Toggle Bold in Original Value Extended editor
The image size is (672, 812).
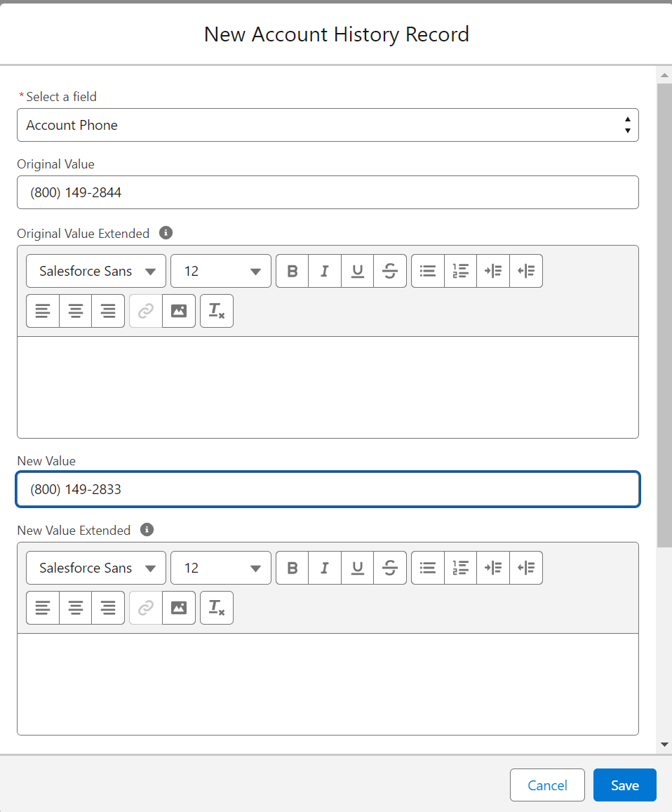tap(293, 271)
